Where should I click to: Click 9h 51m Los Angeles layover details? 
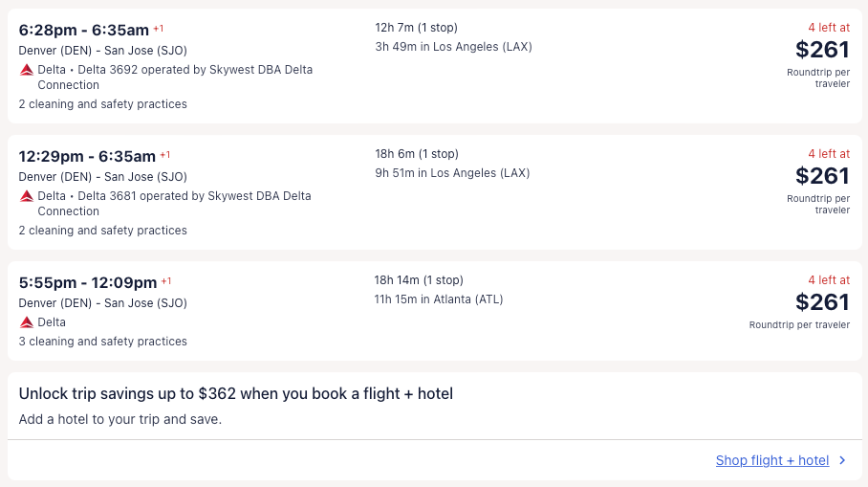[452, 173]
